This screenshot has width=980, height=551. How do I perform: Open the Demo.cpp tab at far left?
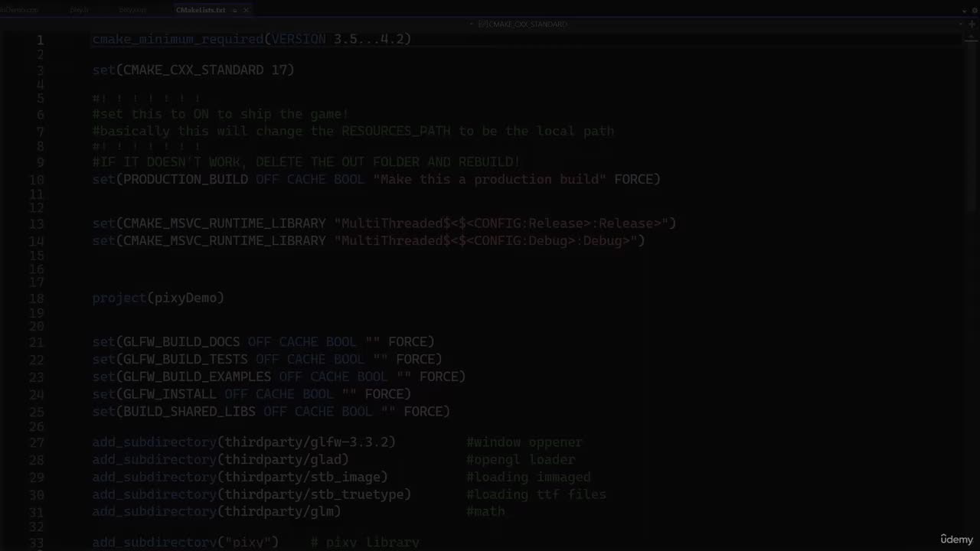pos(19,10)
